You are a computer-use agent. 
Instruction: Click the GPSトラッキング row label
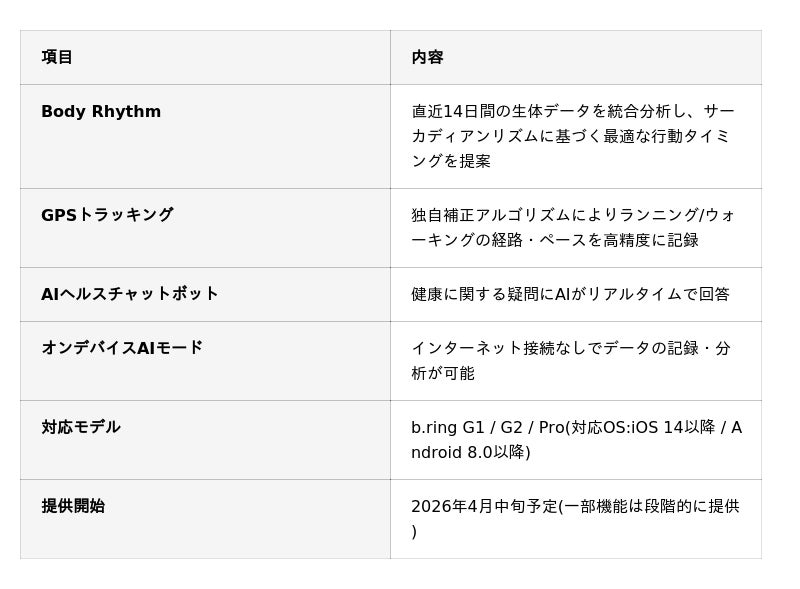click(x=107, y=215)
